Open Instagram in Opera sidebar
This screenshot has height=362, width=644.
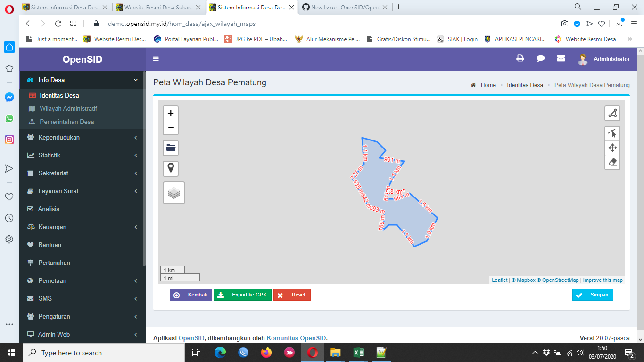(9, 140)
